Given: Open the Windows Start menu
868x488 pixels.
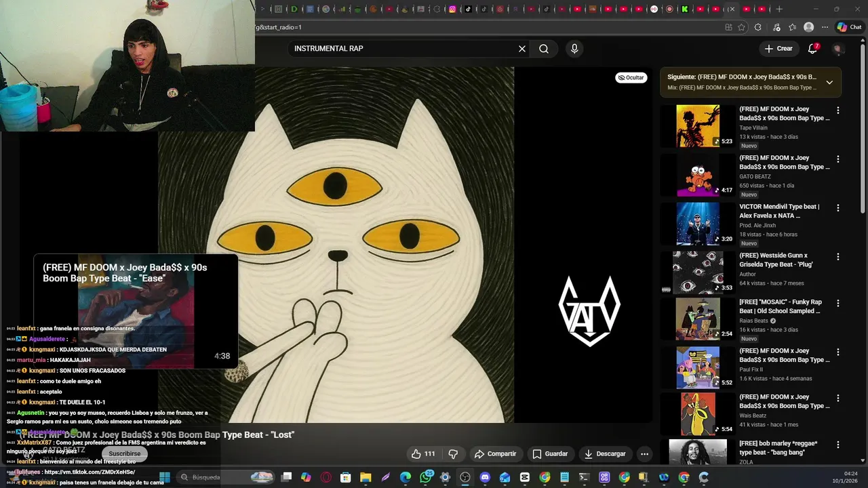Looking at the screenshot, I should pyautogui.click(x=165, y=477).
